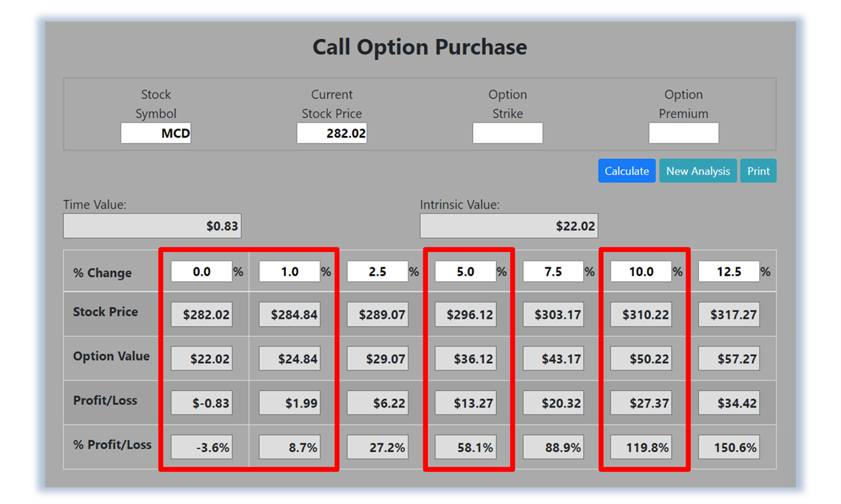This screenshot has width=841, height=504.
Task: Click the Print button
Action: tap(758, 171)
